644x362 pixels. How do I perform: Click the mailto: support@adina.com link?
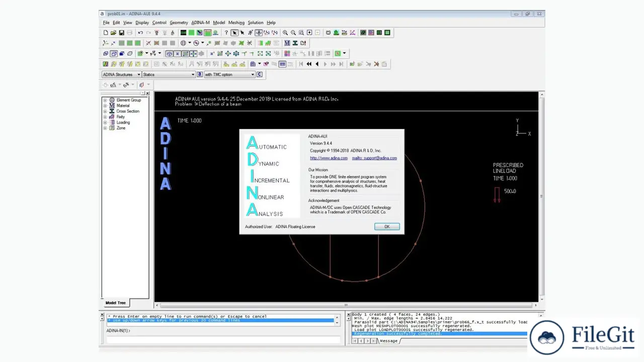374,158
